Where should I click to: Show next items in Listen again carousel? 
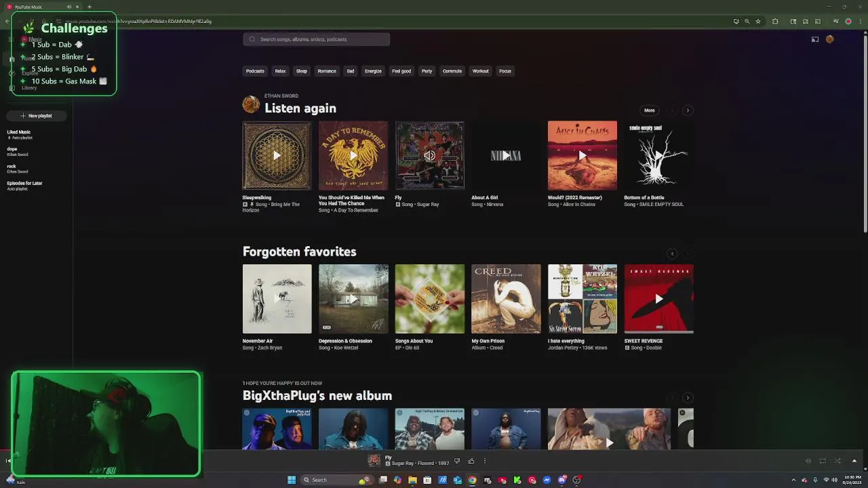pos(688,110)
